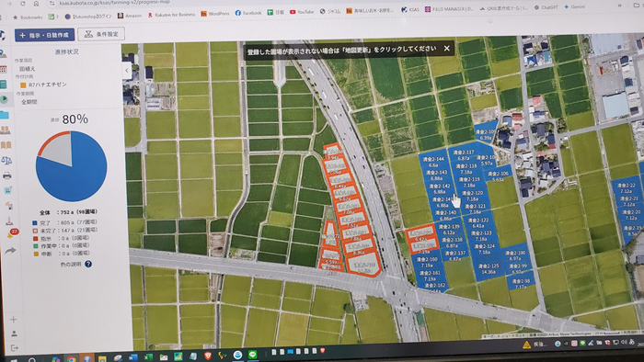
Task: Expand sidebar with the plus icon
Action: coord(13,319)
